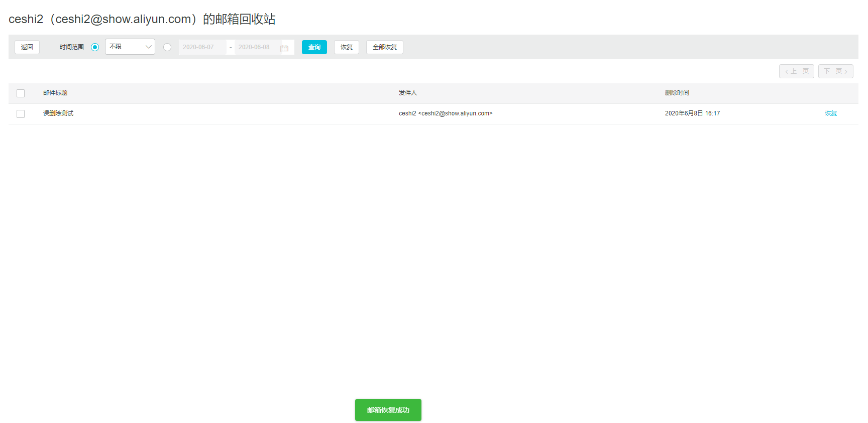Click the 邮件标题 column header
The height and width of the screenshot is (423, 868).
(55, 93)
